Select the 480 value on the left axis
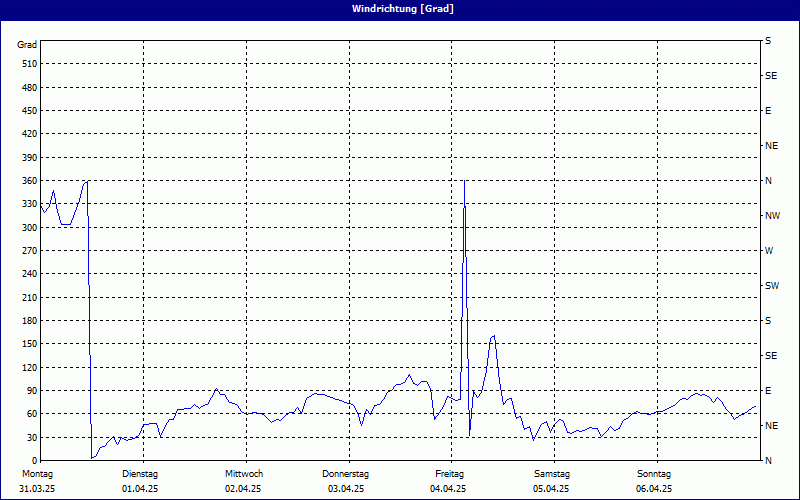This screenshot has height=500, width=800. (30, 88)
